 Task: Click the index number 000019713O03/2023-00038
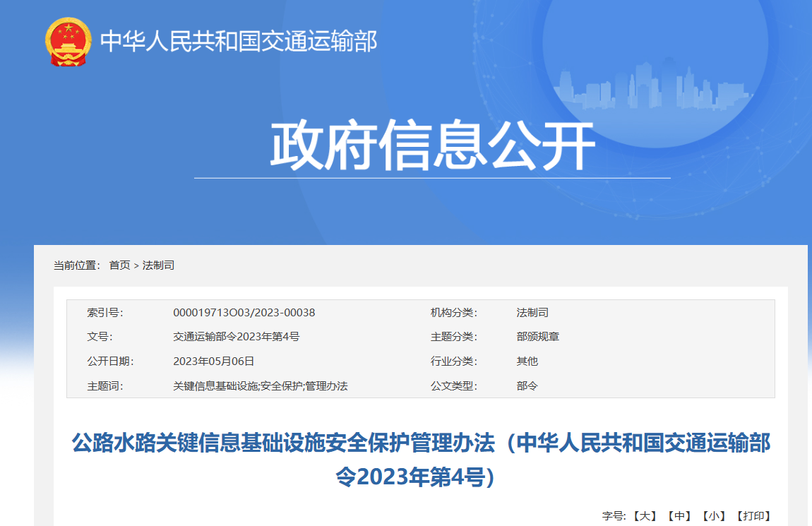pos(244,313)
